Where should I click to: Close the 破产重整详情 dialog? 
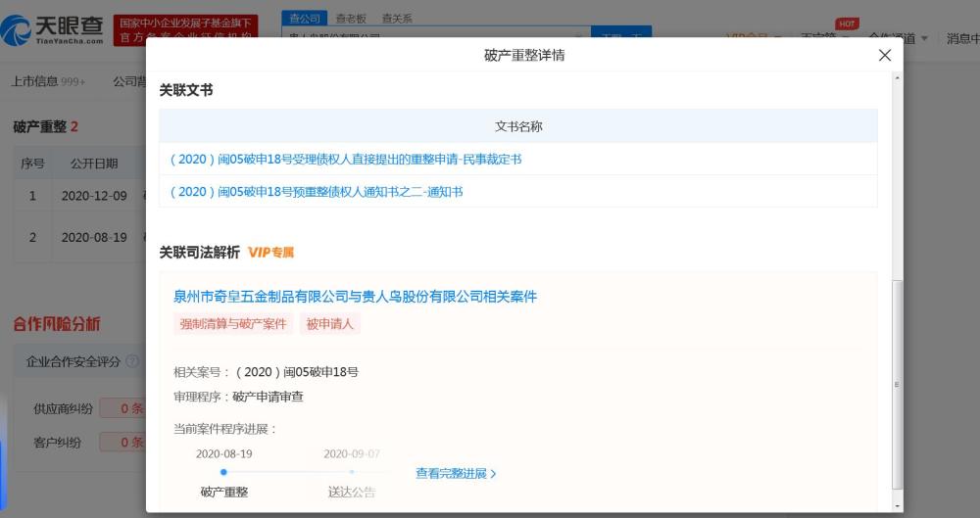click(884, 55)
